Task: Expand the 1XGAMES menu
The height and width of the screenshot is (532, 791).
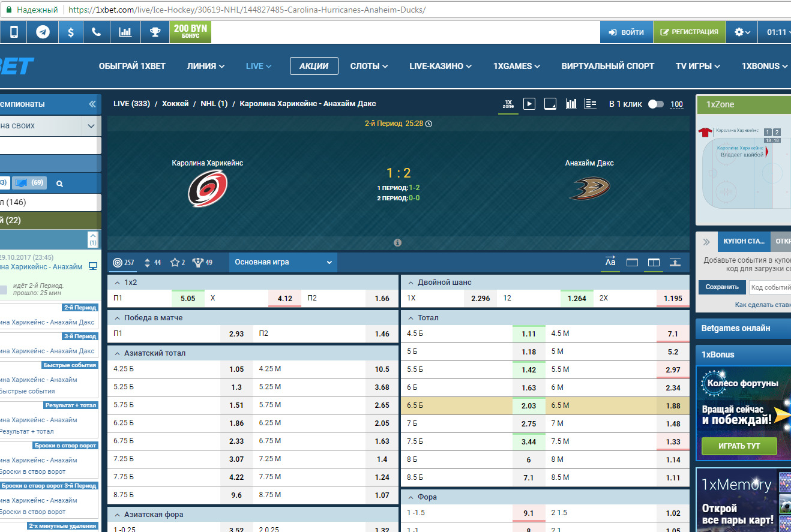Action: click(517, 66)
